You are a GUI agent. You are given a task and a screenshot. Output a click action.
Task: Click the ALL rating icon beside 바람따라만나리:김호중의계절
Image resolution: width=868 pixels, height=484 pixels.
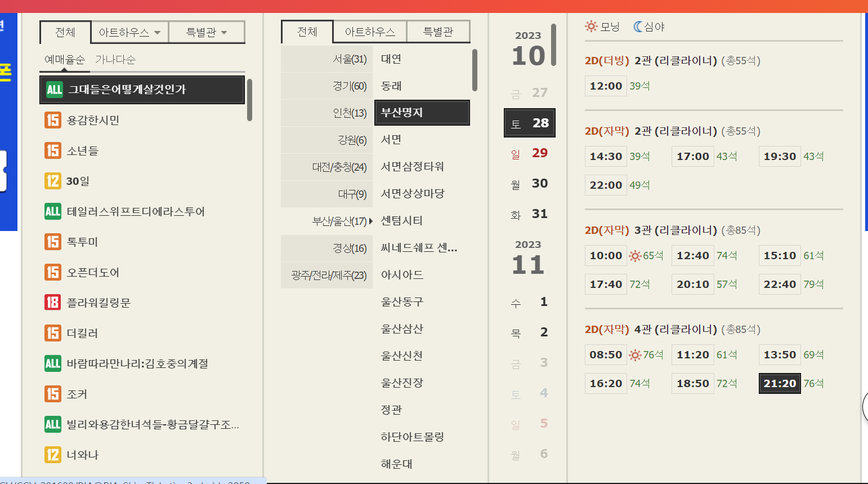tap(53, 363)
